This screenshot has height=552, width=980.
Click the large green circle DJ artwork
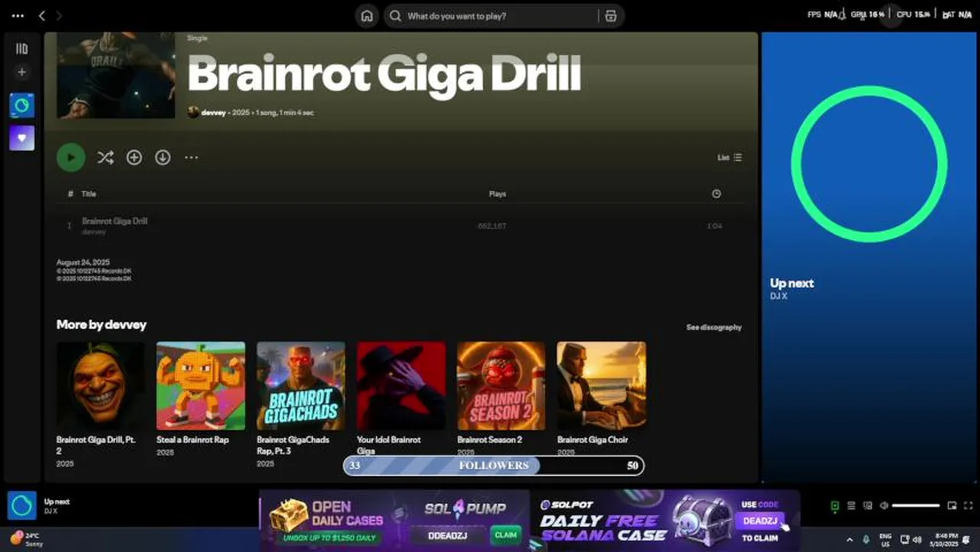869,163
